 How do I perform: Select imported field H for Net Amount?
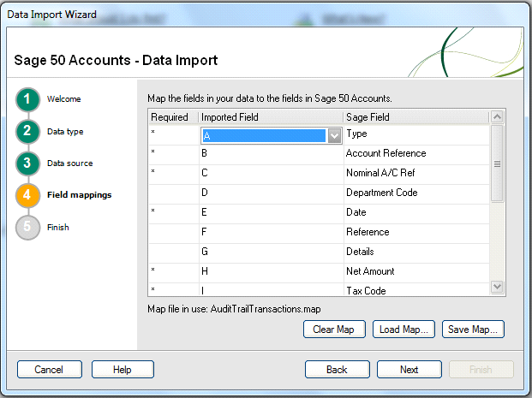point(270,271)
